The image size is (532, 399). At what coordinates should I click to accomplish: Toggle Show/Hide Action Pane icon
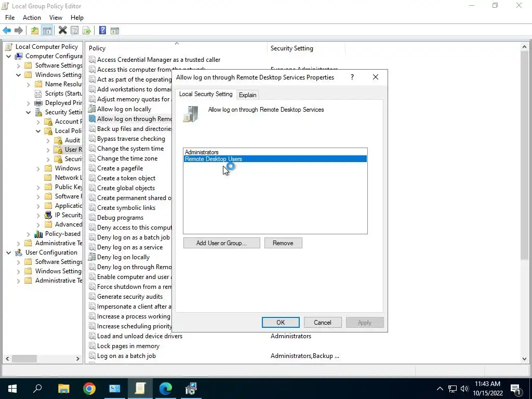pos(115,31)
